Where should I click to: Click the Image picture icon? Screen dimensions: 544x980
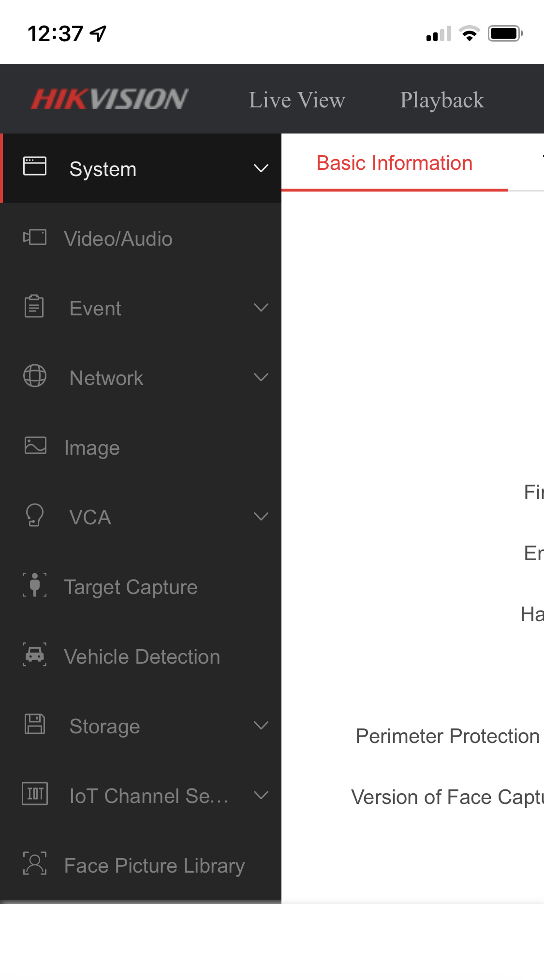[x=35, y=446]
